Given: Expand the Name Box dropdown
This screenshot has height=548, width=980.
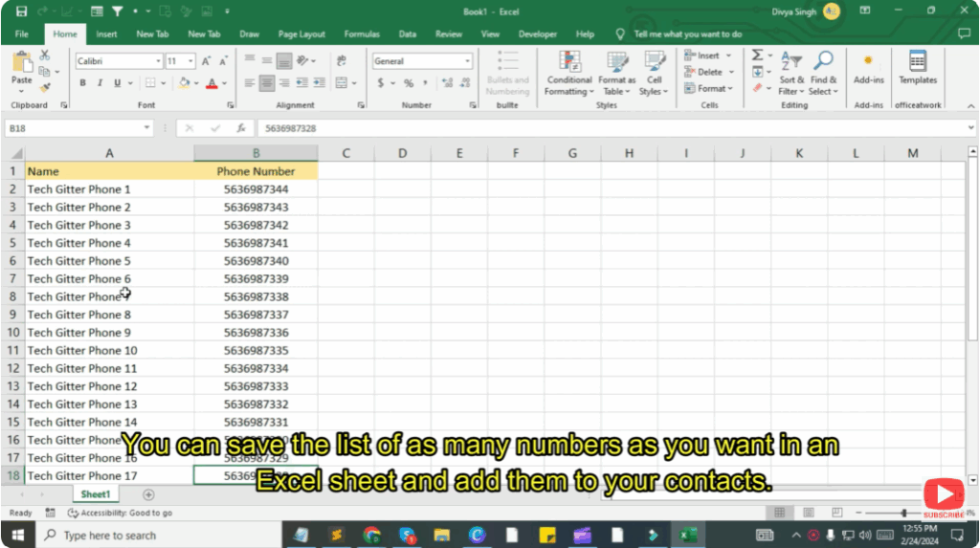Looking at the screenshot, I should click(x=146, y=128).
